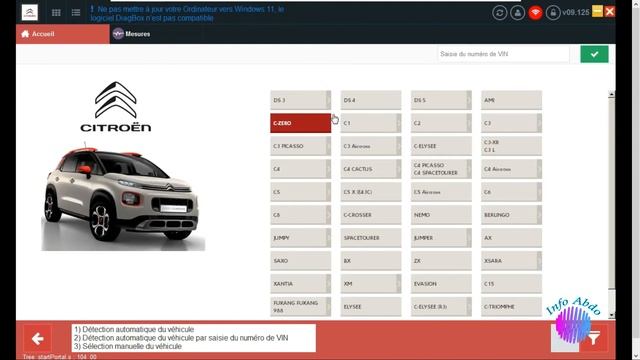The height and width of the screenshot is (360, 640).
Task: Expand the C2 model arrow
Action: (x=469, y=123)
